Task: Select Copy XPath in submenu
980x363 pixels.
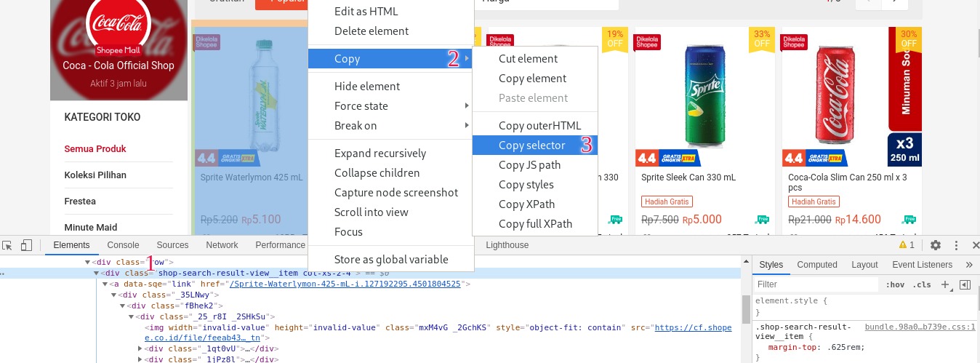Action: [535, 204]
